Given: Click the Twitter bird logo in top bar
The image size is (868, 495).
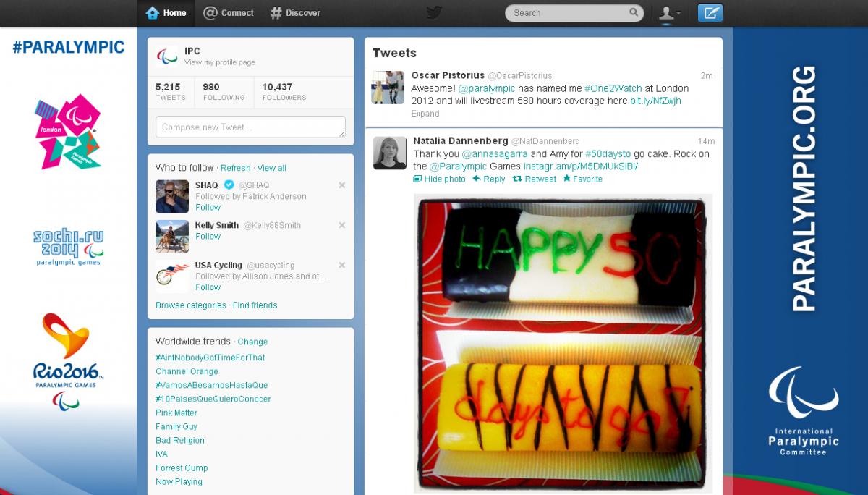Looking at the screenshot, I should coord(433,12).
